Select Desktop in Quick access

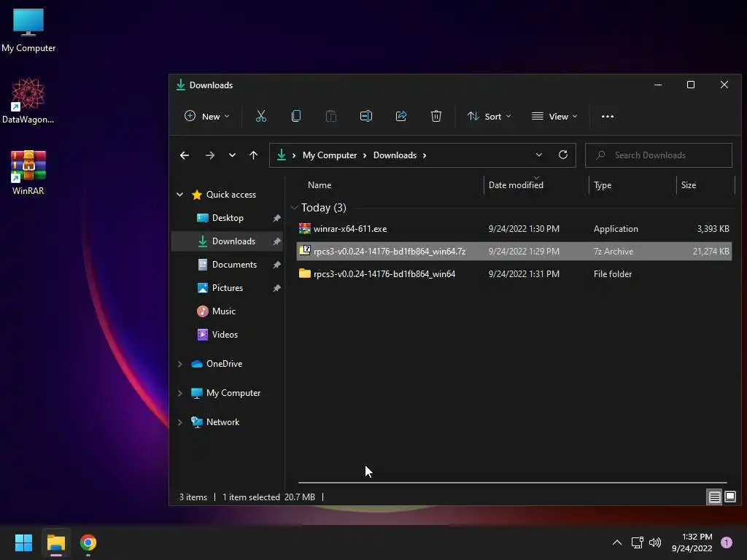click(228, 218)
